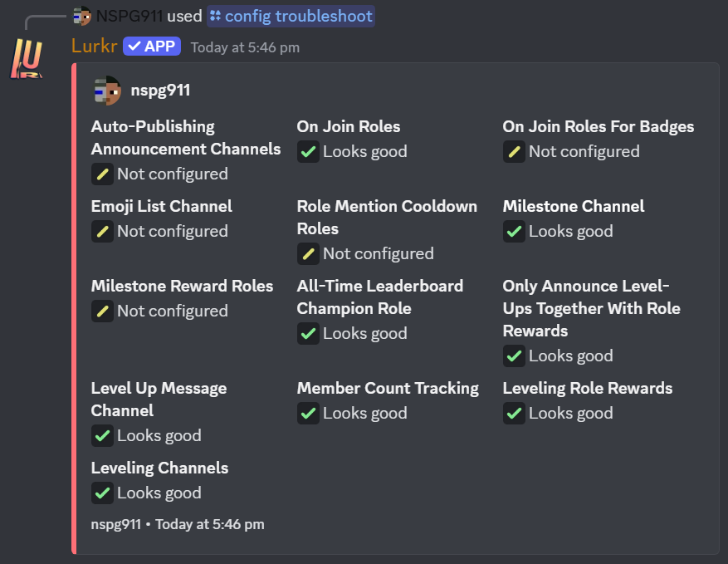Click the pencil icon under Auto-Publishing Announcement Channels
The width and height of the screenshot is (728, 564).
point(103,174)
